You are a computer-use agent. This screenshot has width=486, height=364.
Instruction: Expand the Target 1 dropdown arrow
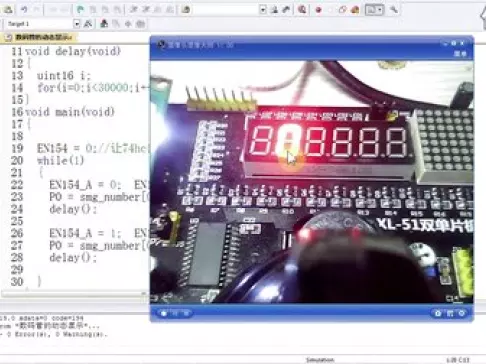point(76,24)
